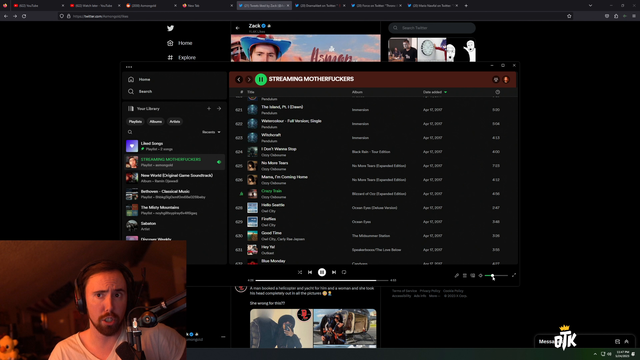Toggle the mute speaker icon beside the volume slider
This screenshot has width=640, height=360.
point(480,276)
